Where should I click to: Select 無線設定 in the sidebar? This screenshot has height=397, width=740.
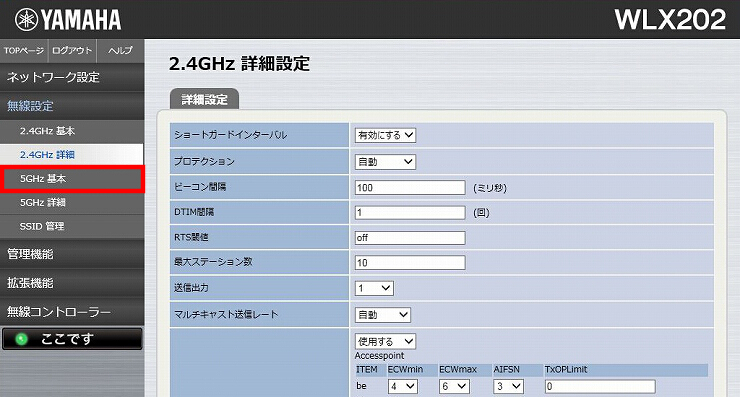72,106
